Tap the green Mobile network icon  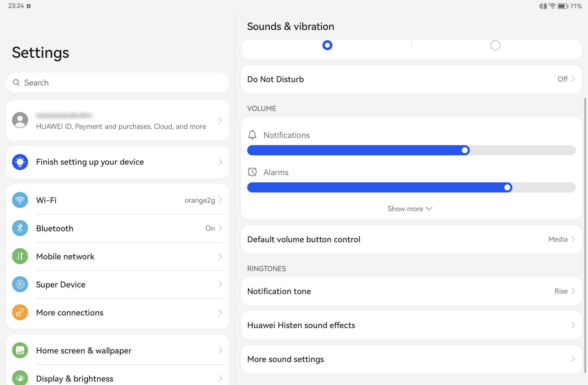(20, 256)
